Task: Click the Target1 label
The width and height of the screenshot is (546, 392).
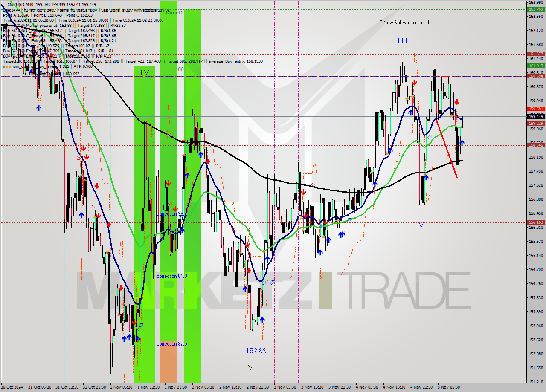Action: click(x=174, y=13)
